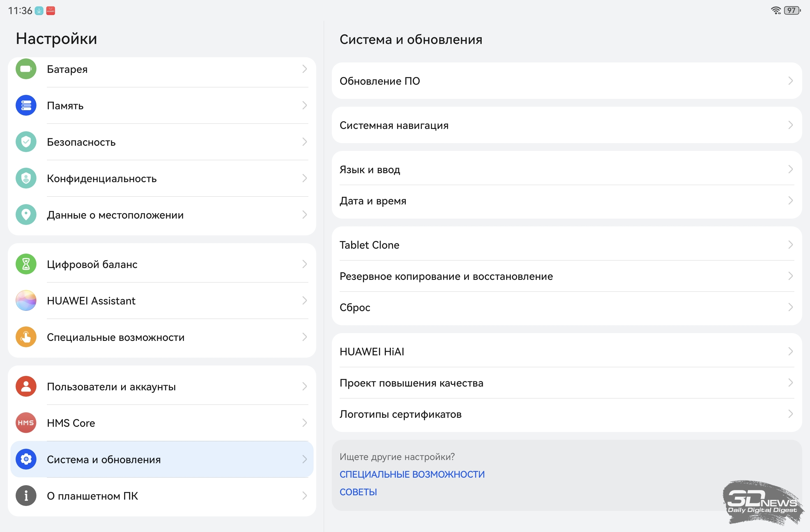Click the green Battery icon
Viewport: 810px width, 532px height.
(x=26, y=69)
